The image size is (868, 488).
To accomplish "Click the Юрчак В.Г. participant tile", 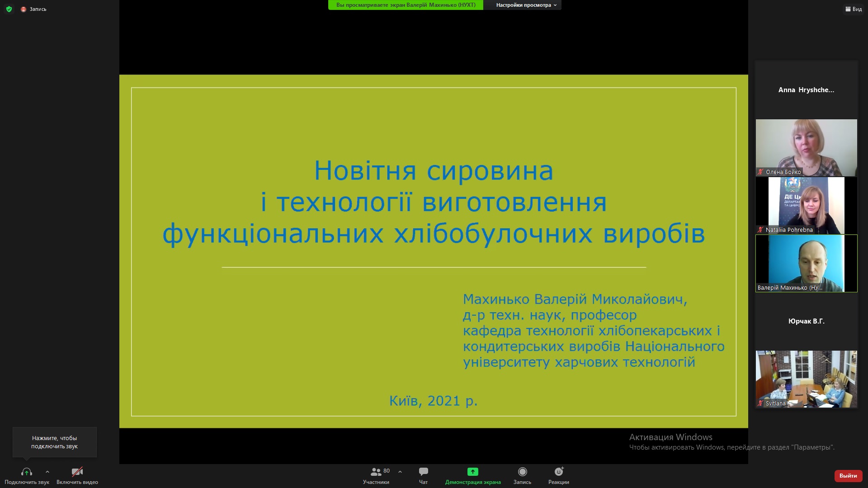I will [x=806, y=321].
